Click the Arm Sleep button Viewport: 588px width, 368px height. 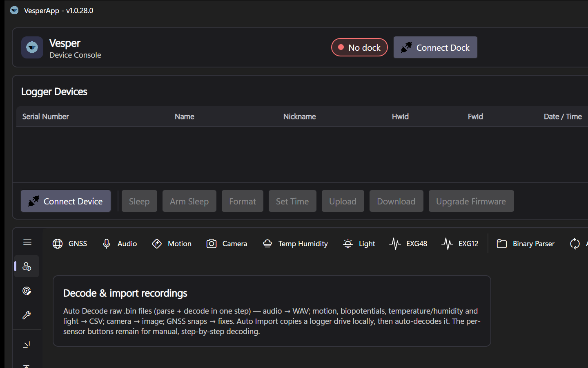click(x=189, y=201)
